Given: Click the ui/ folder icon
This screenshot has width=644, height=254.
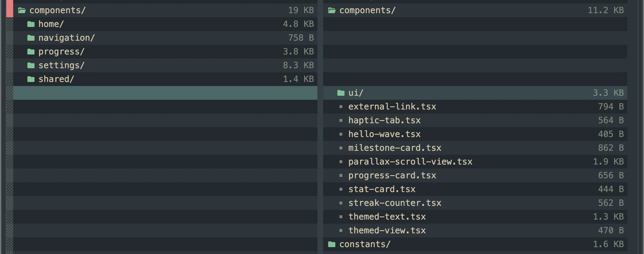Looking at the screenshot, I should (341, 93).
